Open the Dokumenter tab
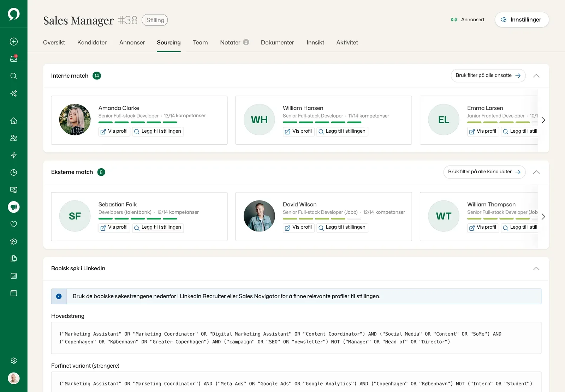The width and height of the screenshot is (565, 392). point(277,42)
